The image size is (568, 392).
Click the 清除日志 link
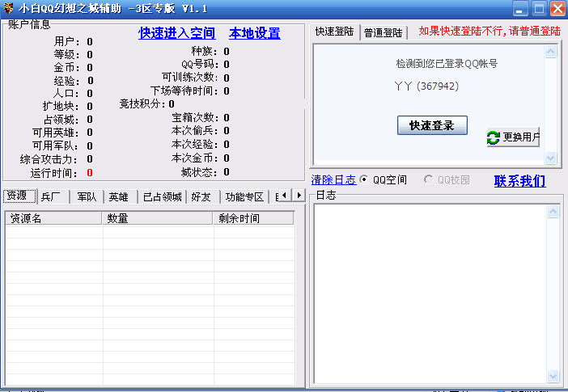click(333, 180)
